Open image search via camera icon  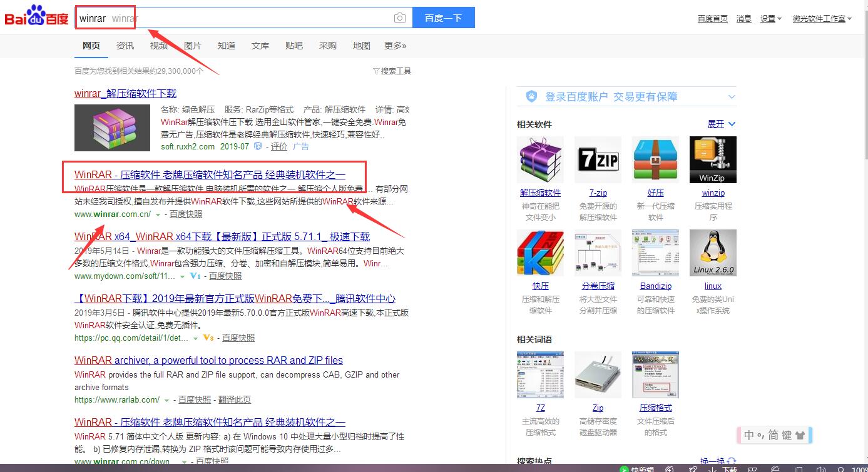point(400,18)
